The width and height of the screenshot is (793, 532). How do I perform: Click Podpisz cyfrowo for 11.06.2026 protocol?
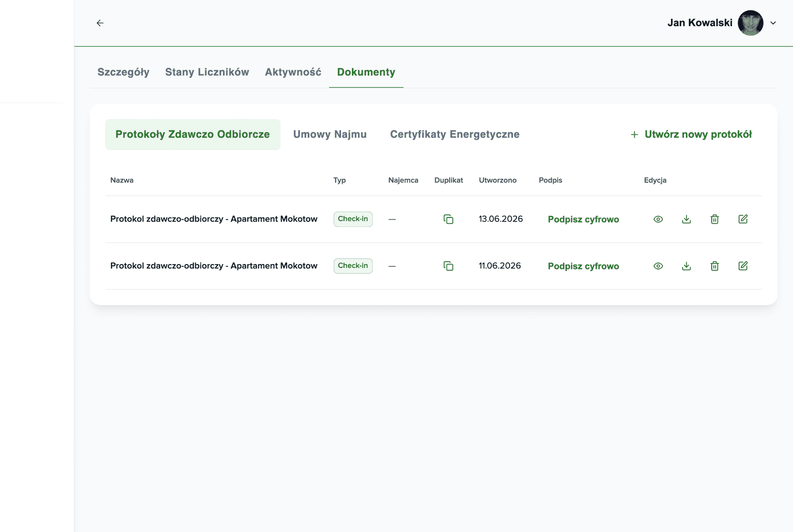pyautogui.click(x=583, y=266)
